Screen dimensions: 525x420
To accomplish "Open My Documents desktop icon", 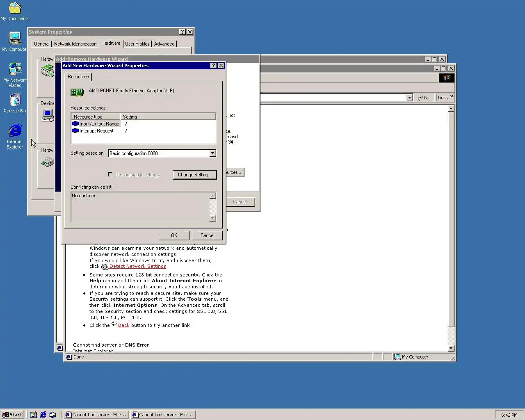I will tap(15, 11).
